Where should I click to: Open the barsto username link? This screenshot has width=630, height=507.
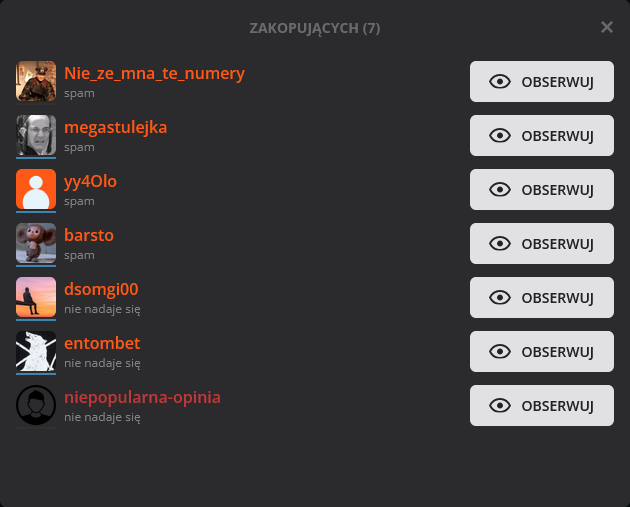click(89, 235)
